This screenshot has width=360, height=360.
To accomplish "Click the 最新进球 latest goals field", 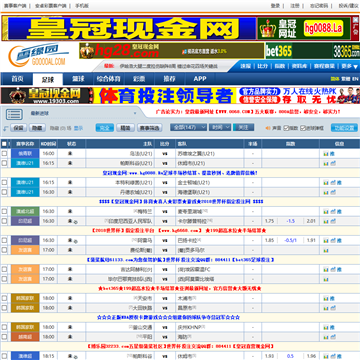I will pos(83,113).
